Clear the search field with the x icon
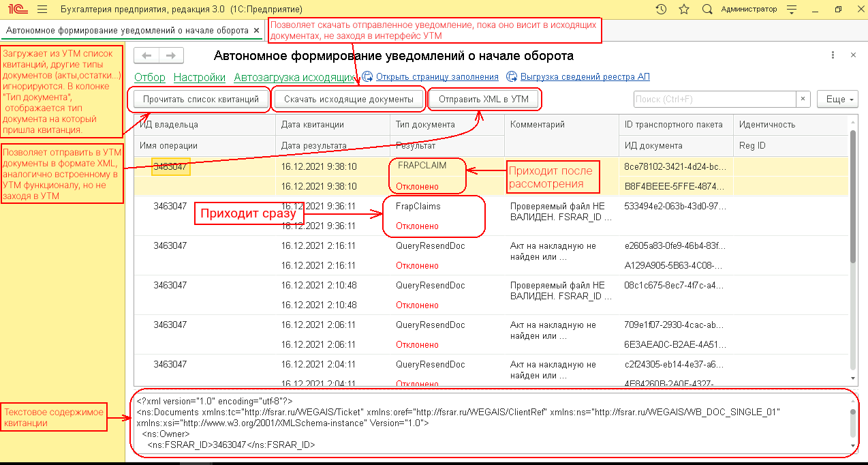Screen dimensions: 868x465 pyautogui.click(x=803, y=99)
